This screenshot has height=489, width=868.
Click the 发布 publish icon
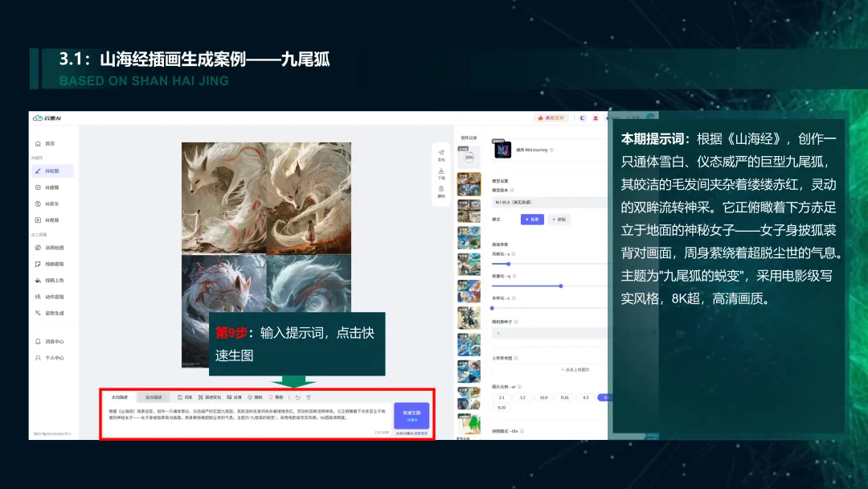click(x=441, y=154)
